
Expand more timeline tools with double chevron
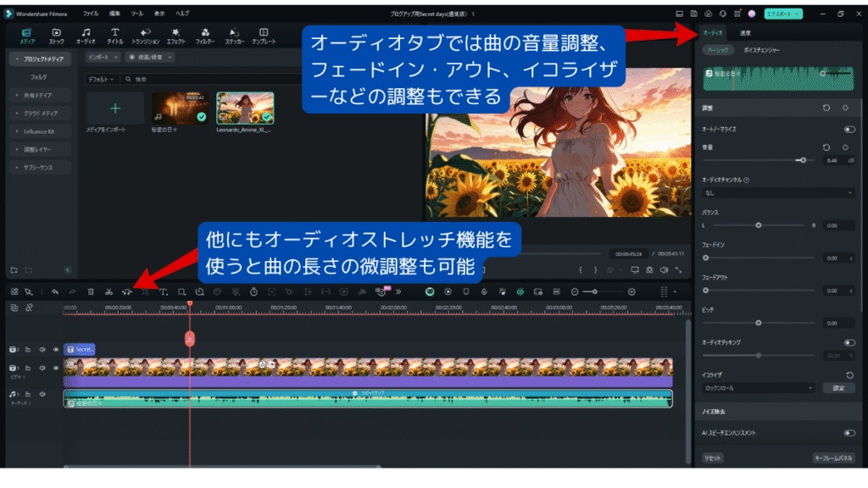tap(398, 292)
